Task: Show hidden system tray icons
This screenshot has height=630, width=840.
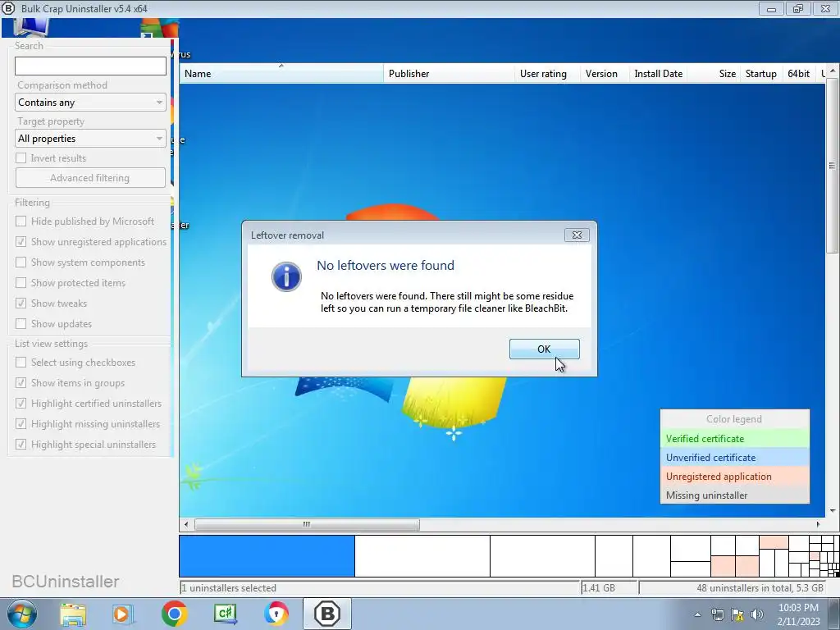Action: point(697,614)
